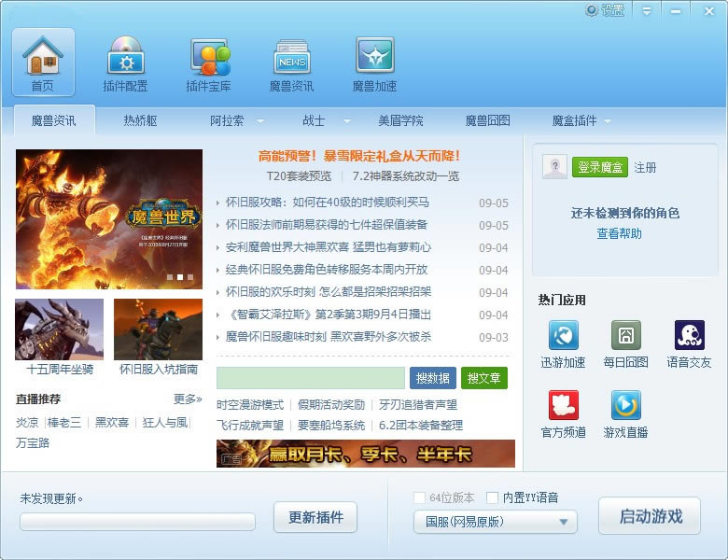Launch the 迅游加速 app icon
Viewport: 728px width, 560px height.
coord(563,335)
